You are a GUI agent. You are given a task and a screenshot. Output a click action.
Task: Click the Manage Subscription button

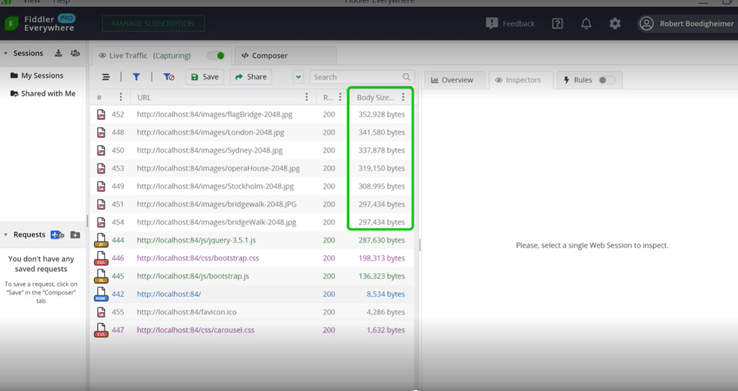(153, 24)
